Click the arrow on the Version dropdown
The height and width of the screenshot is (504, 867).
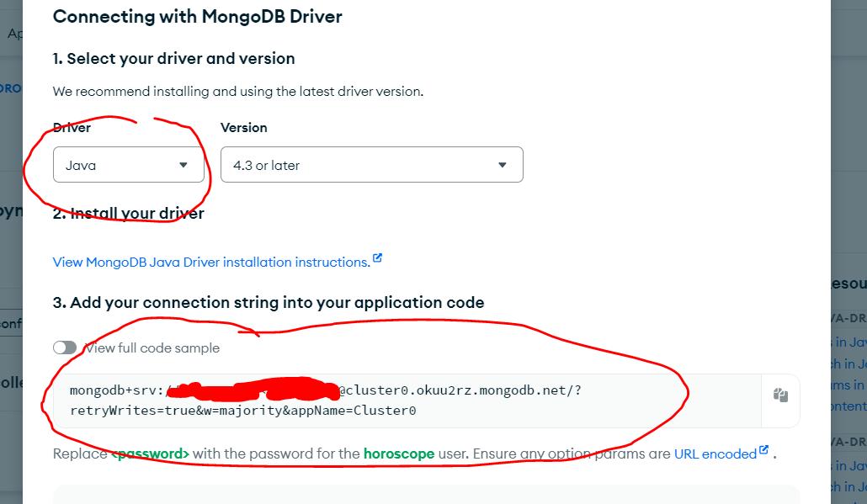coord(502,165)
